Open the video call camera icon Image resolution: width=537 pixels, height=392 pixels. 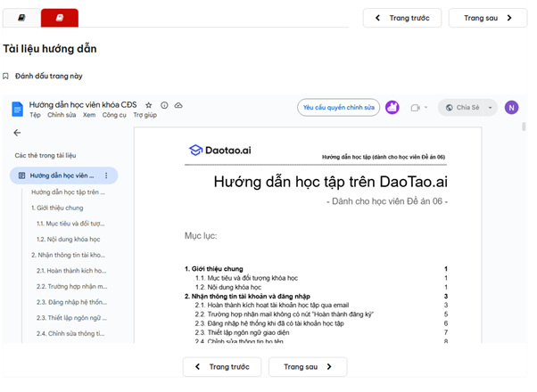(x=415, y=108)
